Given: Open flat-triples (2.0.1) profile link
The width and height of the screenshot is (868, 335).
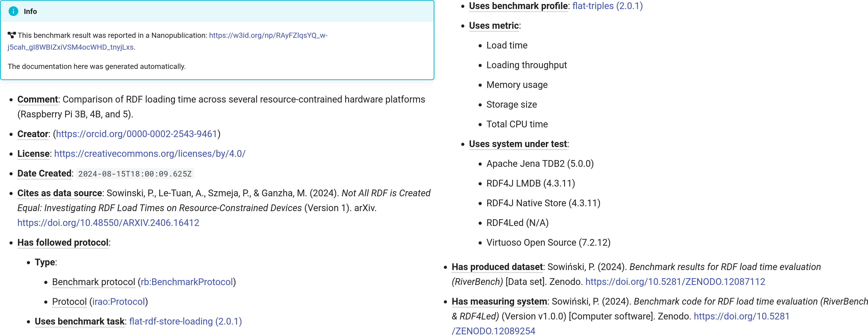Looking at the screenshot, I should pyautogui.click(x=607, y=6).
